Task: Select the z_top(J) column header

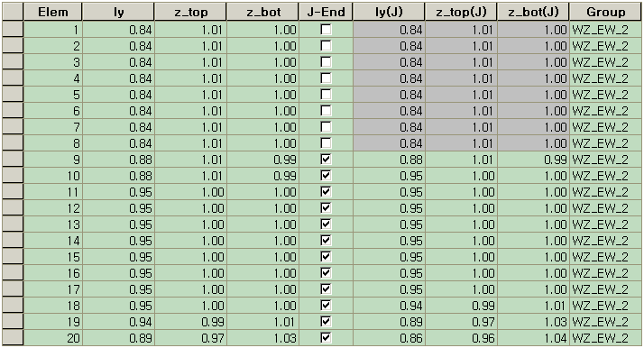Action: pos(461,12)
